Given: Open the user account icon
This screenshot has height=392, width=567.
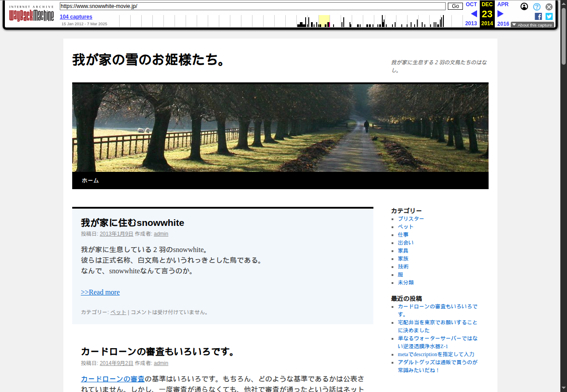Looking at the screenshot, I should coord(524,7).
